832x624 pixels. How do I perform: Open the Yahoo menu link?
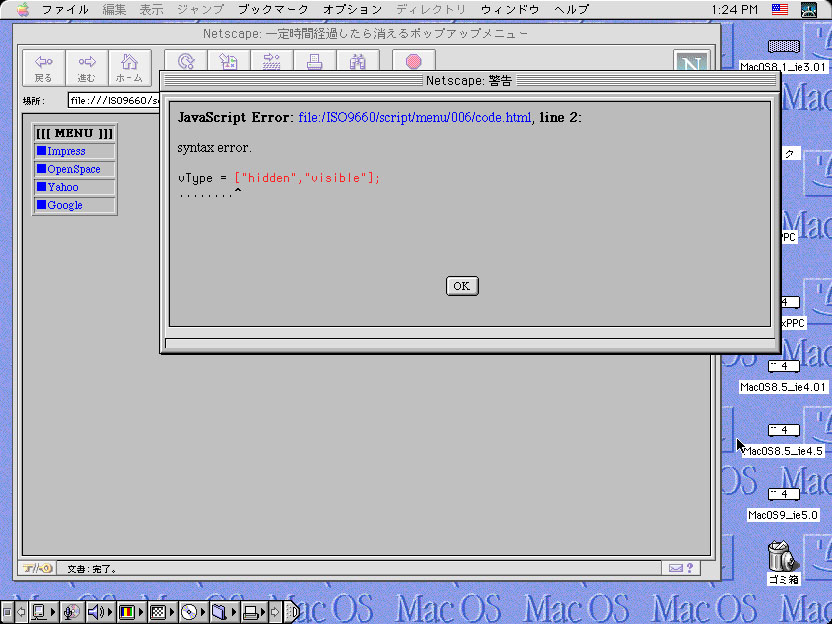pyautogui.click(x=63, y=187)
